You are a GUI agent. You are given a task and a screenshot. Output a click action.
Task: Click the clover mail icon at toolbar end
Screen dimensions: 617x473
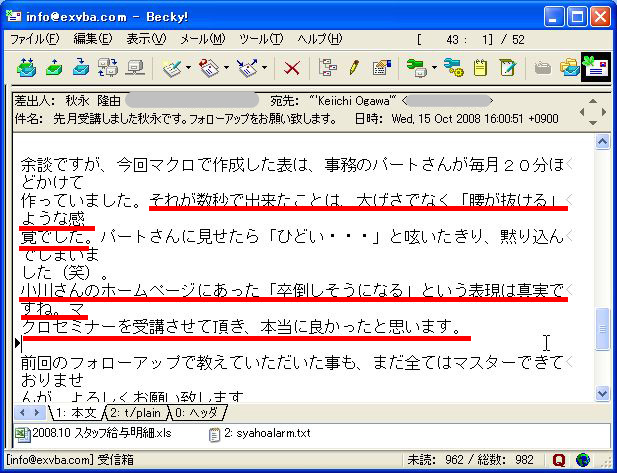[595, 67]
